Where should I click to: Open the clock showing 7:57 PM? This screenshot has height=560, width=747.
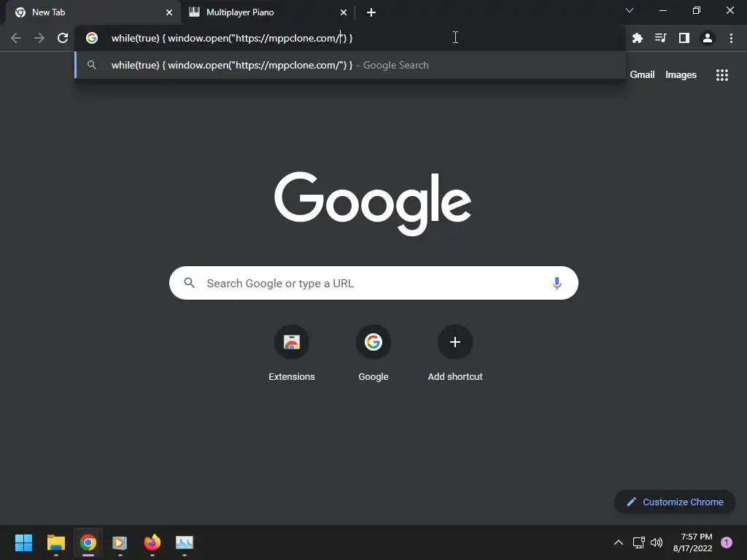pyautogui.click(x=693, y=542)
